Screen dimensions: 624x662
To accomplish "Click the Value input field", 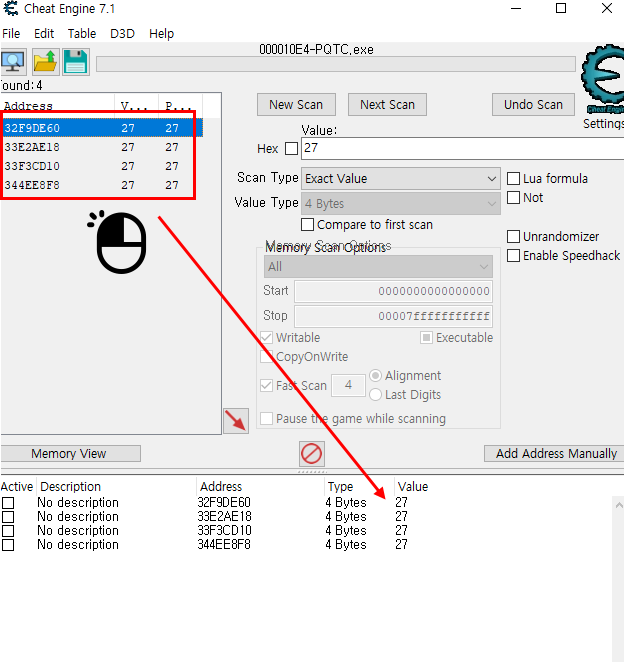I will tap(462, 148).
